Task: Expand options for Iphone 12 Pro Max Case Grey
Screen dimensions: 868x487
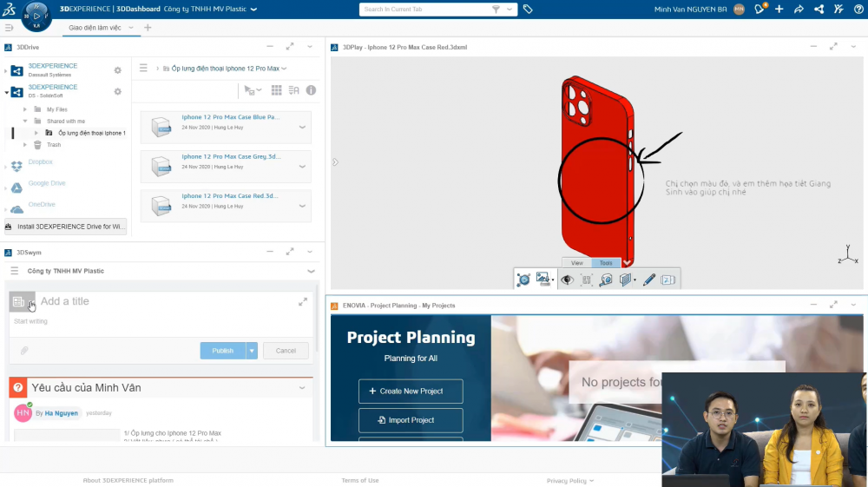Action: 302,167
